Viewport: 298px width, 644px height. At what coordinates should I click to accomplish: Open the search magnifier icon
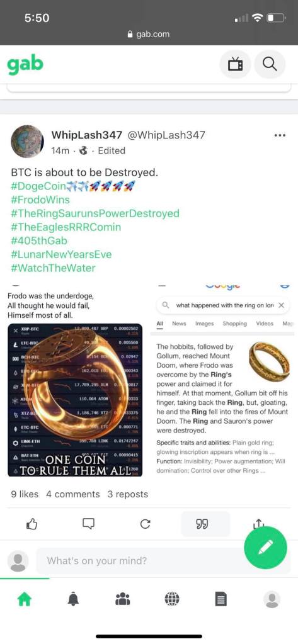pos(270,64)
